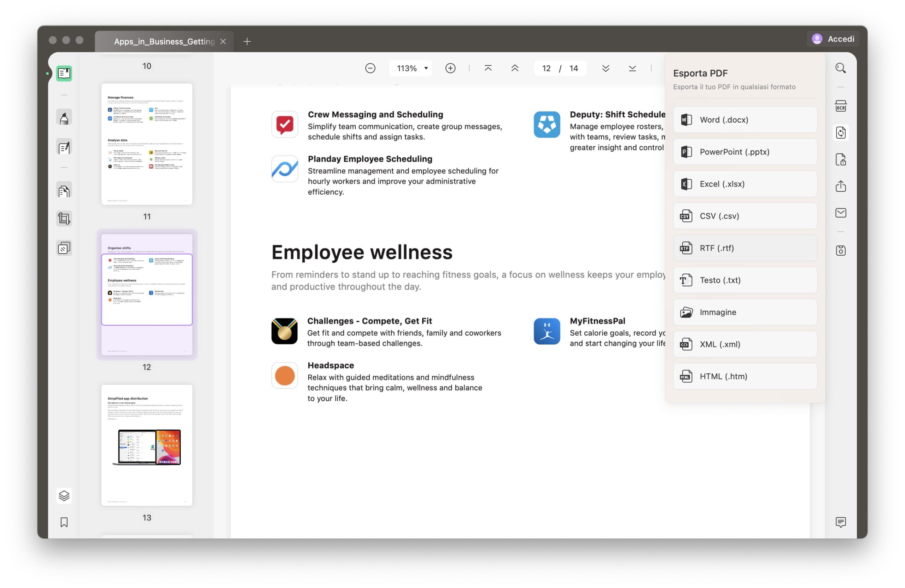The width and height of the screenshot is (905, 588).
Task: Open the search magnifier icon
Action: (840, 68)
